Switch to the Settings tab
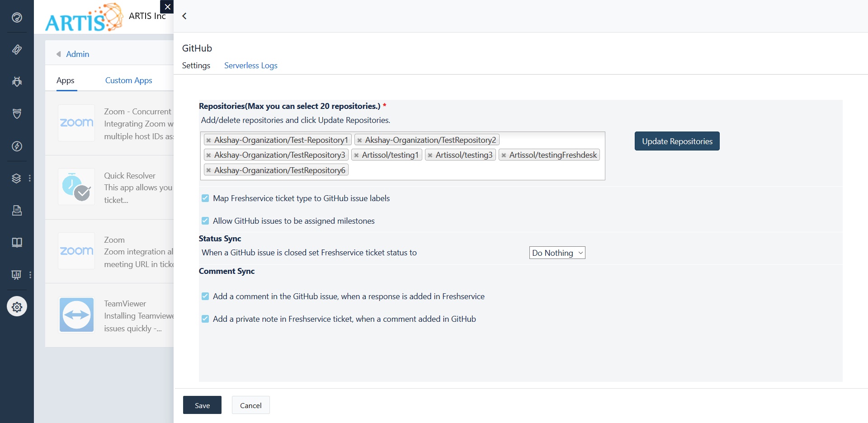The height and width of the screenshot is (423, 868). tap(196, 66)
